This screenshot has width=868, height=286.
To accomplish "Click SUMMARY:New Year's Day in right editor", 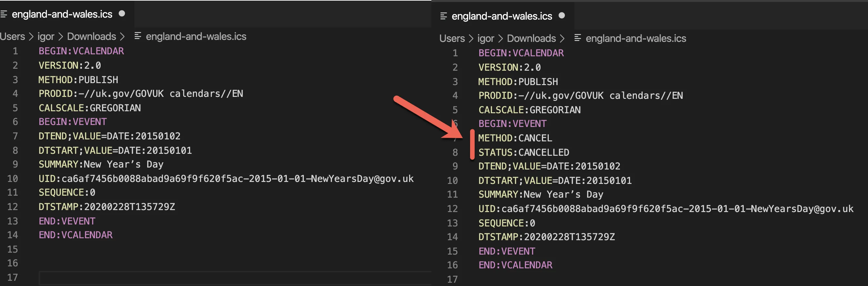I will tap(541, 194).
